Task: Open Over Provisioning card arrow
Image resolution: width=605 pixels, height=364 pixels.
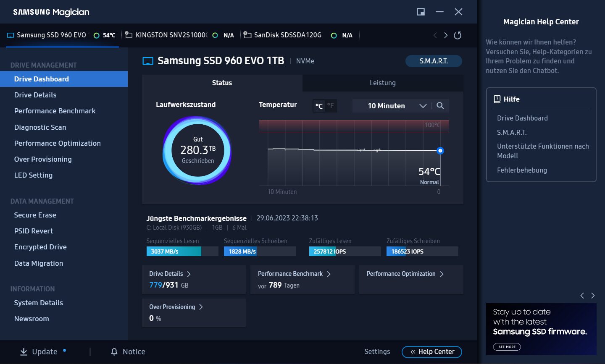Action: point(201,307)
